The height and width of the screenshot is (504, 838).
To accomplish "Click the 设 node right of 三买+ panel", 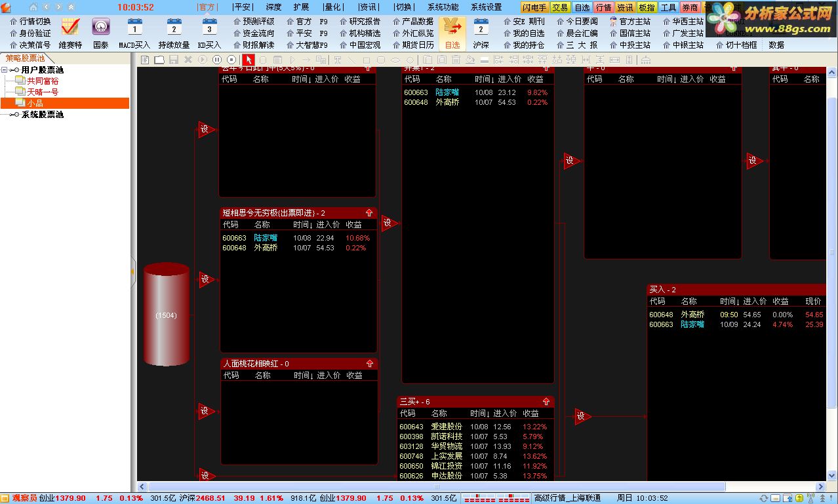I will point(582,416).
